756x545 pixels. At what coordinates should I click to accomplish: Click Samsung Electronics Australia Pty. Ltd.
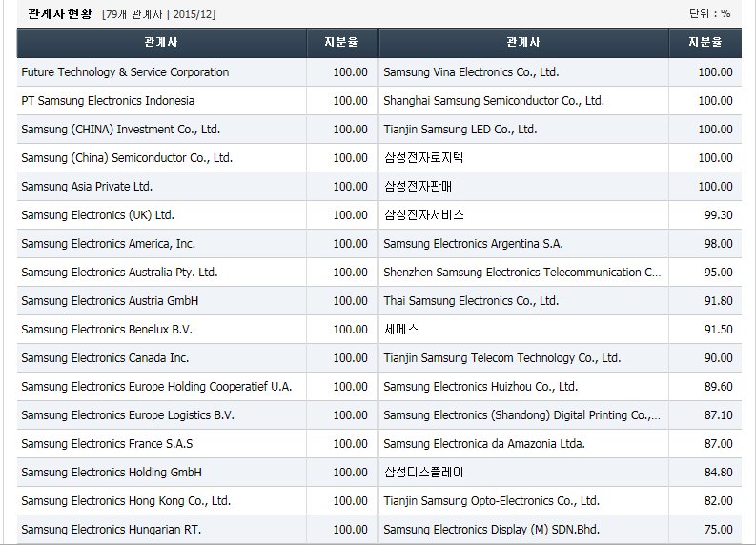tap(119, 272)
